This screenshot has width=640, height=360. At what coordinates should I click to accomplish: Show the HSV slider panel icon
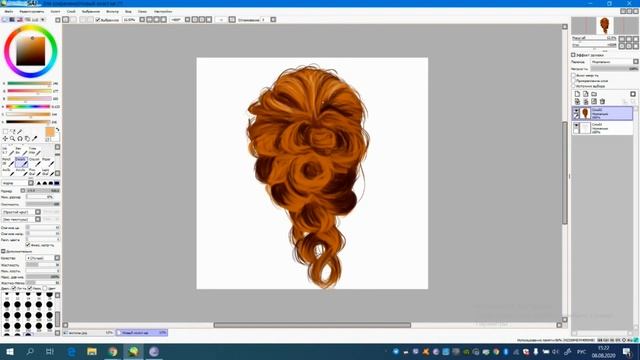click(x=20, y=20)
